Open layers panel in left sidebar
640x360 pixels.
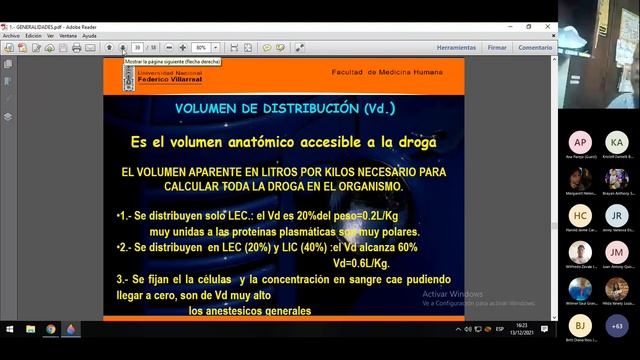click(x=8, y=117)
